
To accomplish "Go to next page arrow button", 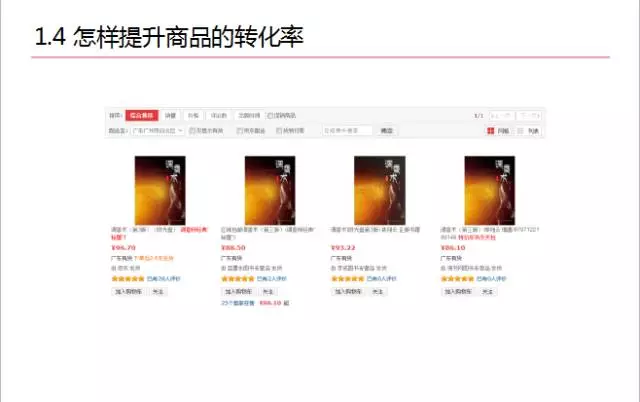I will [529, 116].
